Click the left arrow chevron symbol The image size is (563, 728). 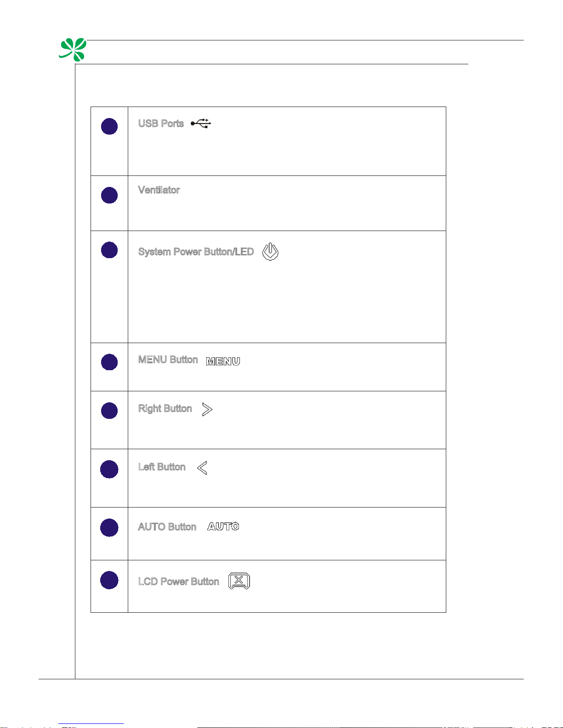[x=202, y=468]
